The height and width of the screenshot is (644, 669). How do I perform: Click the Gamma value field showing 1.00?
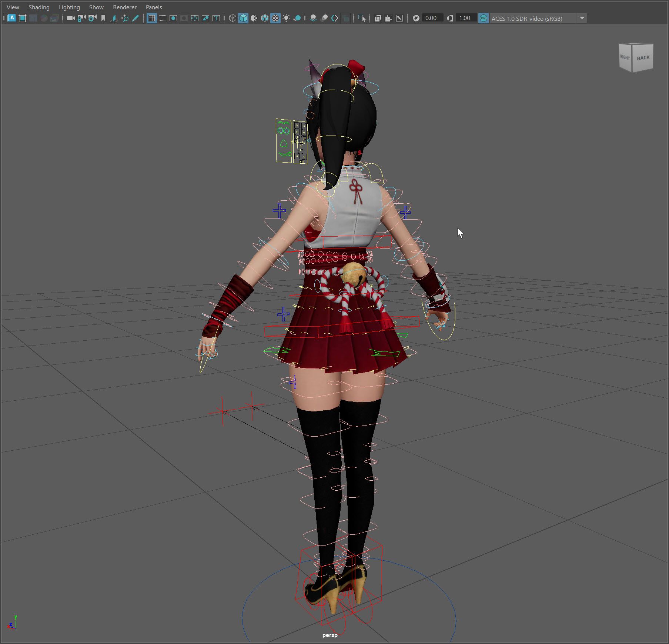(x=466, y=18)
